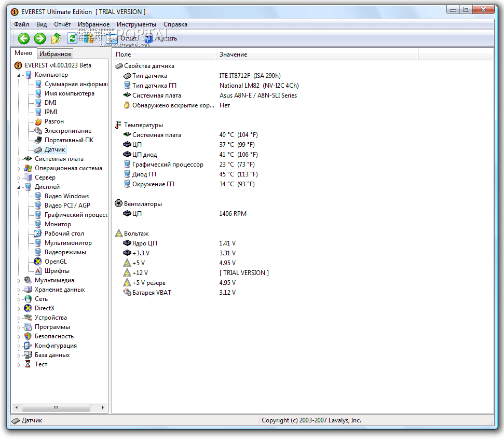The height and width of the screenshot is (439, 504).
Task: Collapse the Компьютер tree node
Action: 19,75
